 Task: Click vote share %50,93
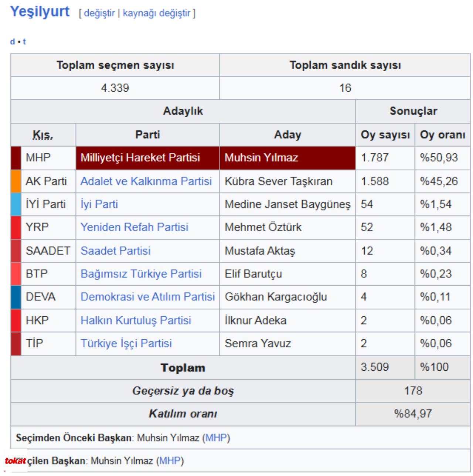pyautogui.click(x=439, y=158)
